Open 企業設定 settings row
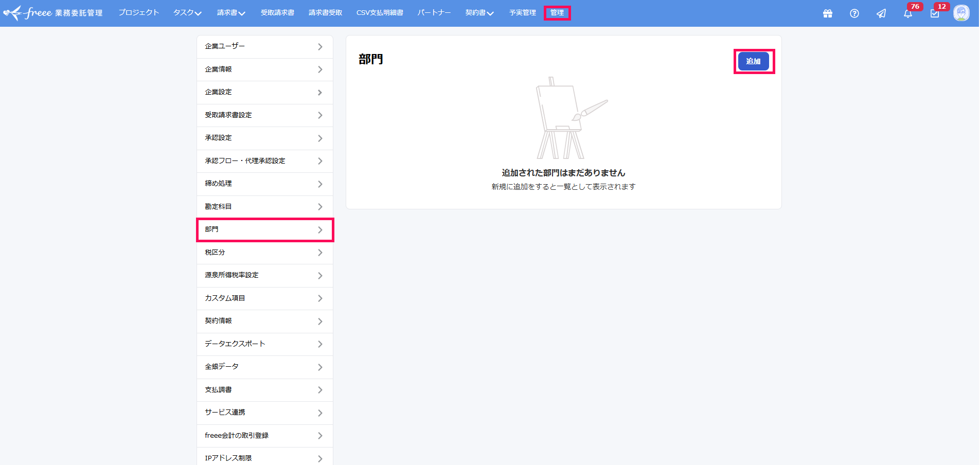 click(265, 93)
